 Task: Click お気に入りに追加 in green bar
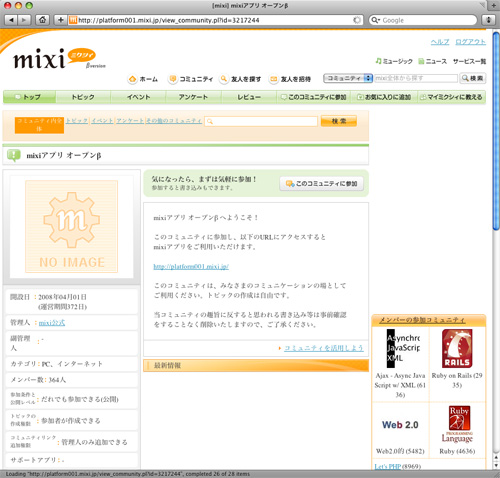pyautogui.click(x=384, y=97)
